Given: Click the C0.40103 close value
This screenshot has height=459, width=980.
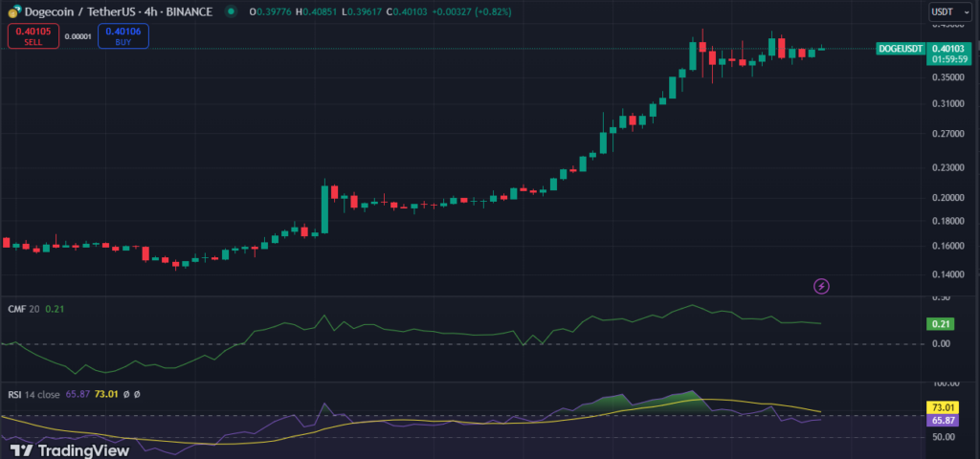Looking at the screenshot, I should pyautogui.click(x=408, y=11).
